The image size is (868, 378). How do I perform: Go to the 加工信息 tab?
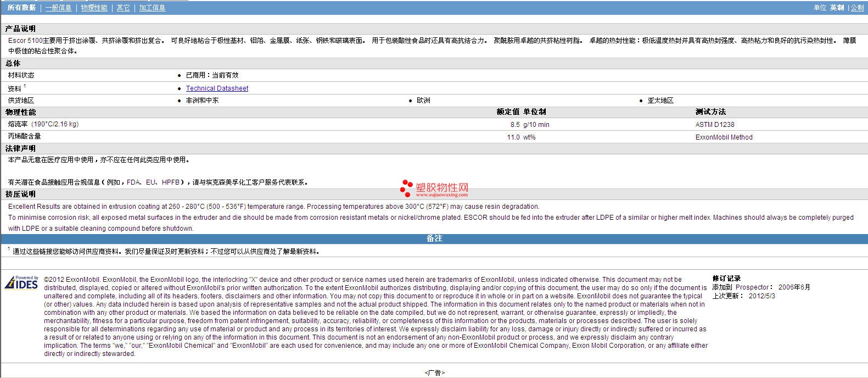tap(152, 8)
